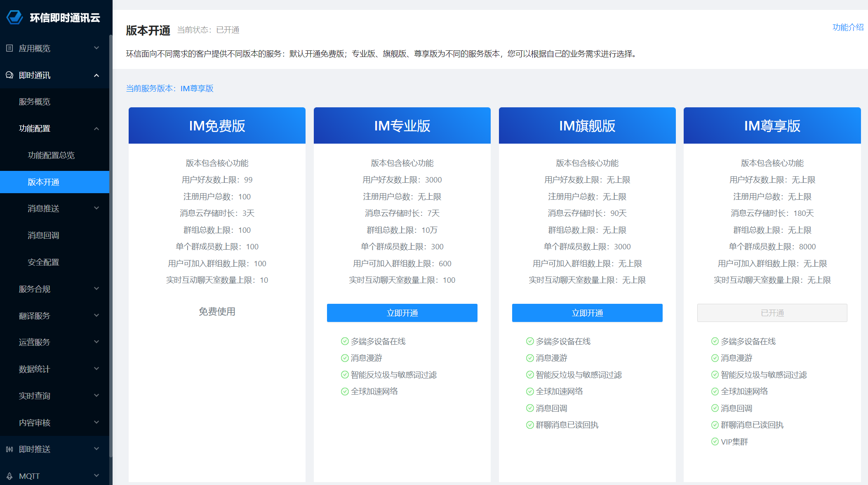Open the 功能介绍 link
This screenshot has height=485, width=868.
(x=848, y=27)
